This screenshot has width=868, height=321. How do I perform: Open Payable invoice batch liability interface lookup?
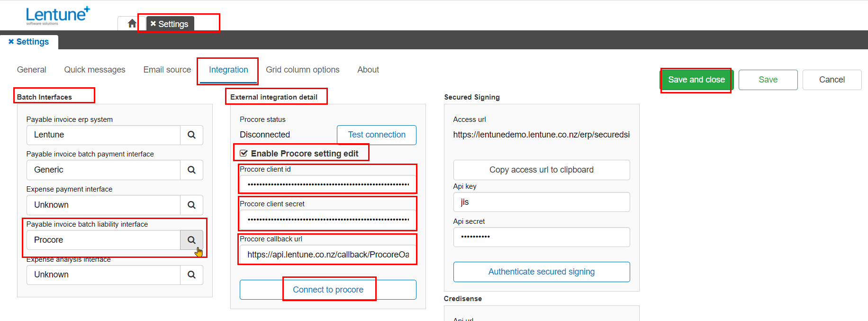click(191, 240)
